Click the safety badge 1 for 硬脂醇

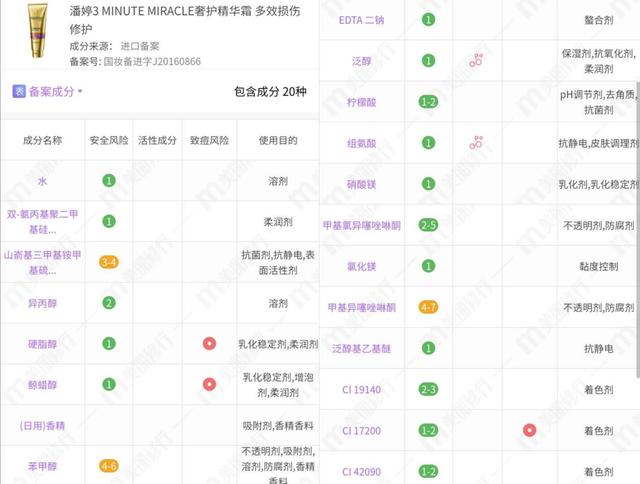point(109,344)
